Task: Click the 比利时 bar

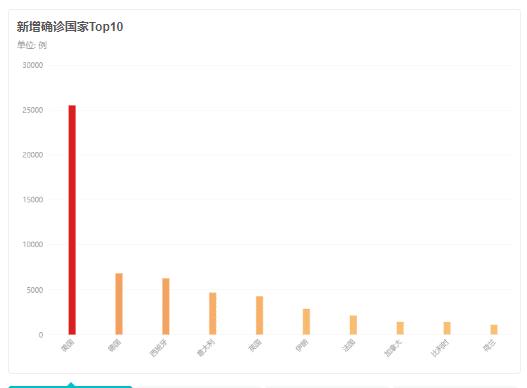Action: [447, 328]
